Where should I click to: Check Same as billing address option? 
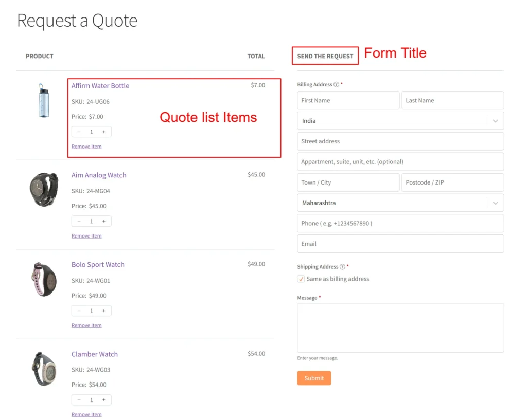point(301,279)
